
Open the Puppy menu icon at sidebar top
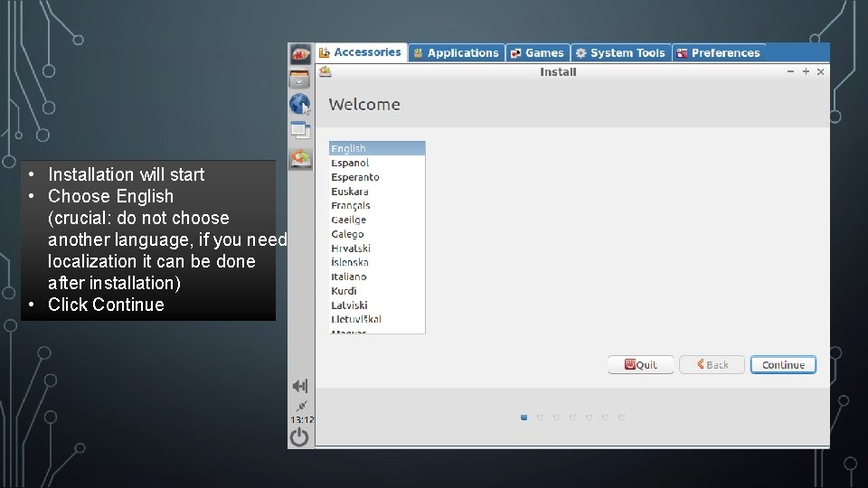click(x=300, y=54)
